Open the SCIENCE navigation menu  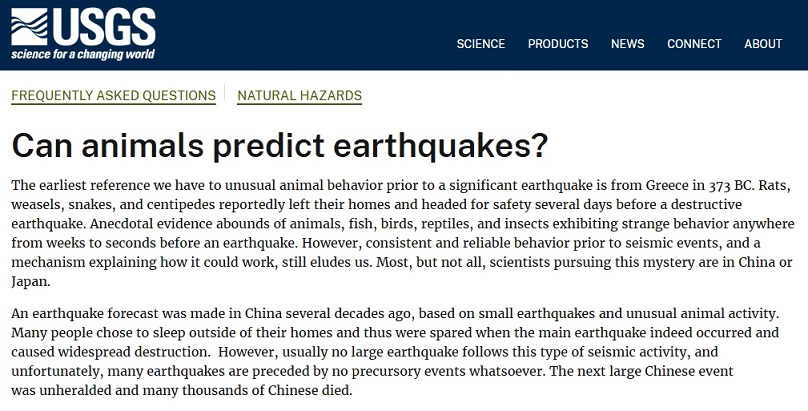pyautogui.click(x=481, y=44)
